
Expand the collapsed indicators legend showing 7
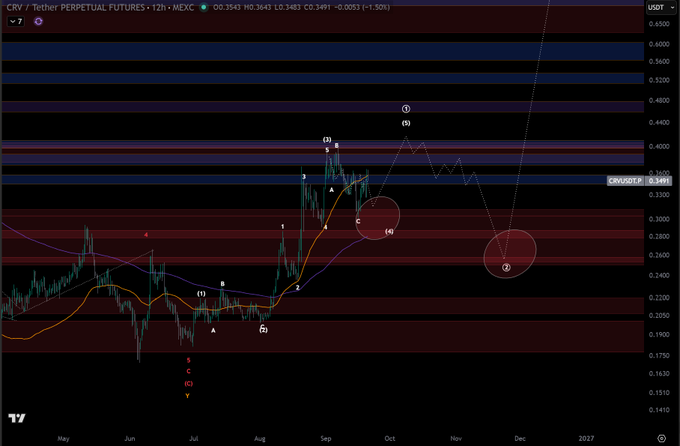(16, 21)
